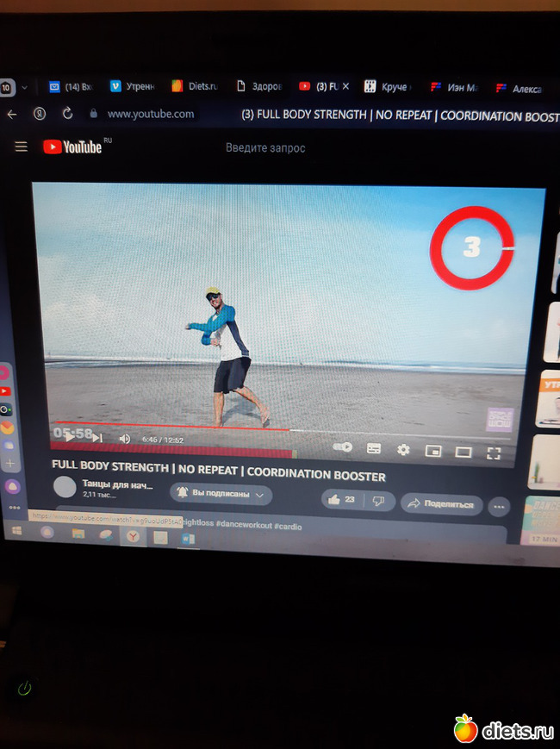Enable theater mode for the player
Image resolution: width=560 pixels, height=749 pixels.
(464, 451)
